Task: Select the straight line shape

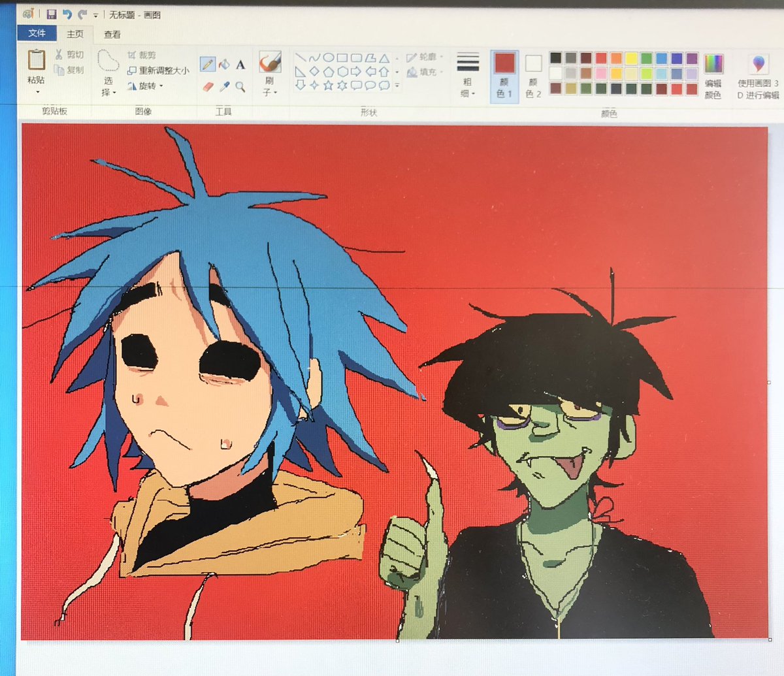Action: (301, 57)
